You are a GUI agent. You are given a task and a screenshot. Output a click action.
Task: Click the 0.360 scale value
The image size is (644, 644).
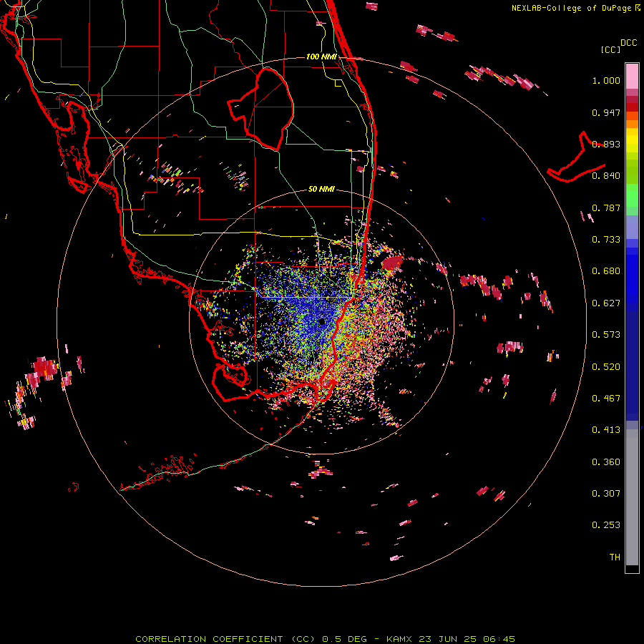606,462
